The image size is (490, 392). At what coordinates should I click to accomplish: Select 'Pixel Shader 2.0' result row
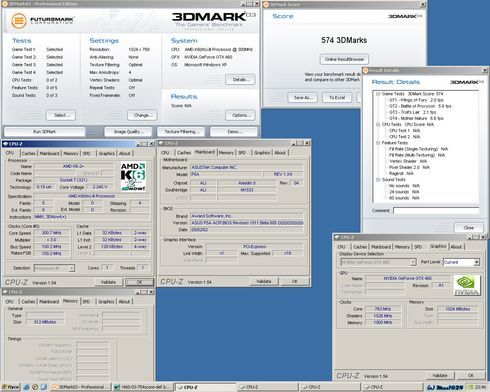point(409,167)
